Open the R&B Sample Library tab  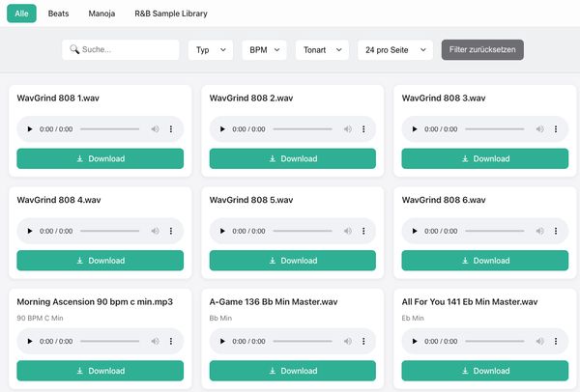170,14
